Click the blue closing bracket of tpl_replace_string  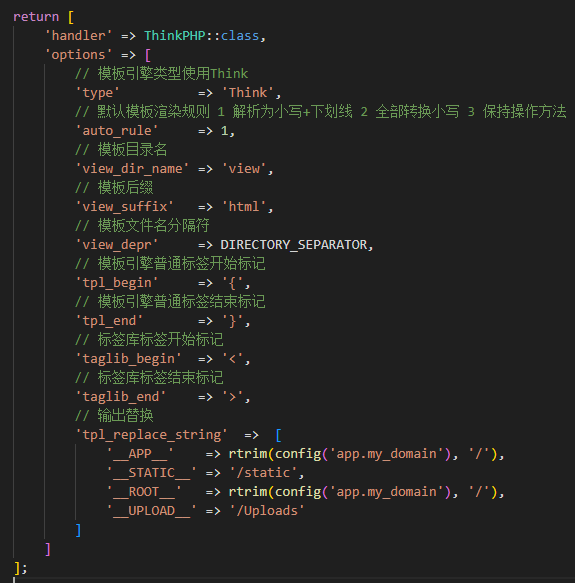tap(78, 530)
